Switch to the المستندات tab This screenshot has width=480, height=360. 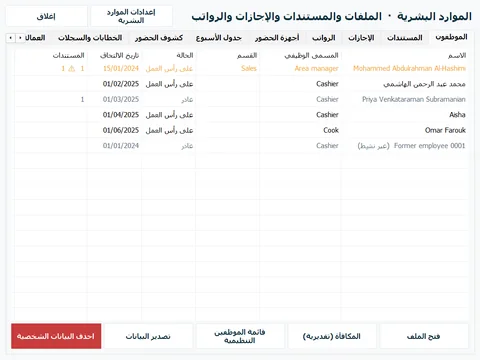pyautogui.click(x=405, y=38)
